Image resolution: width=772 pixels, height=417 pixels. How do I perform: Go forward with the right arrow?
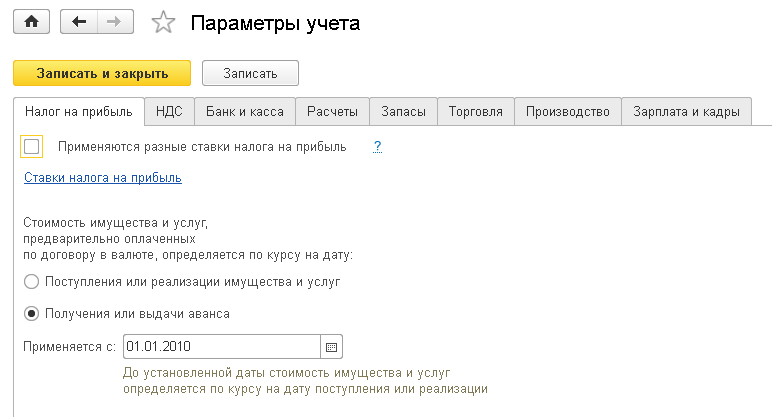[113, 21]
